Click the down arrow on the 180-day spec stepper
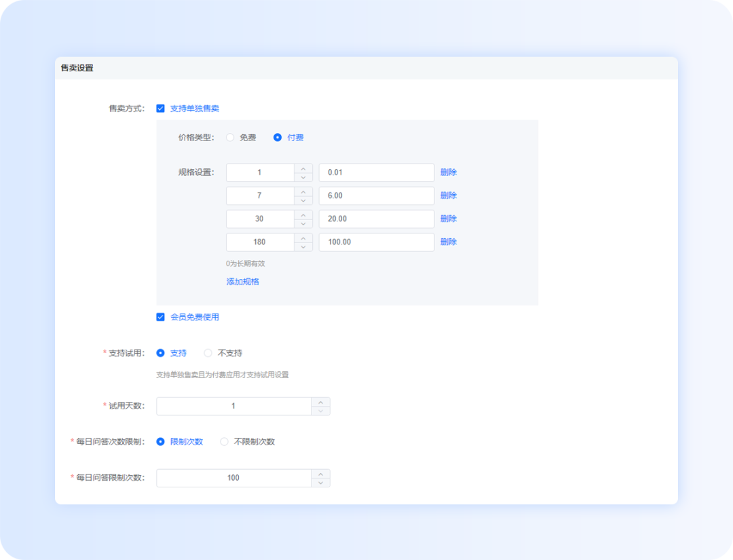The height and width of the screenshot is (560, 733). (x=303, y=246)
